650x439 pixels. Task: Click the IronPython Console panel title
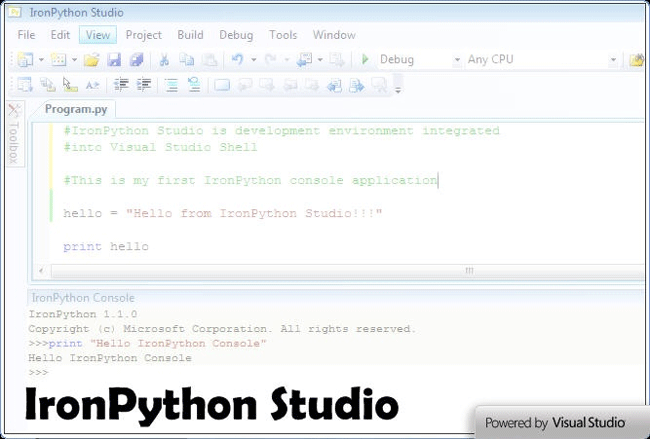[x=83, y=298]
